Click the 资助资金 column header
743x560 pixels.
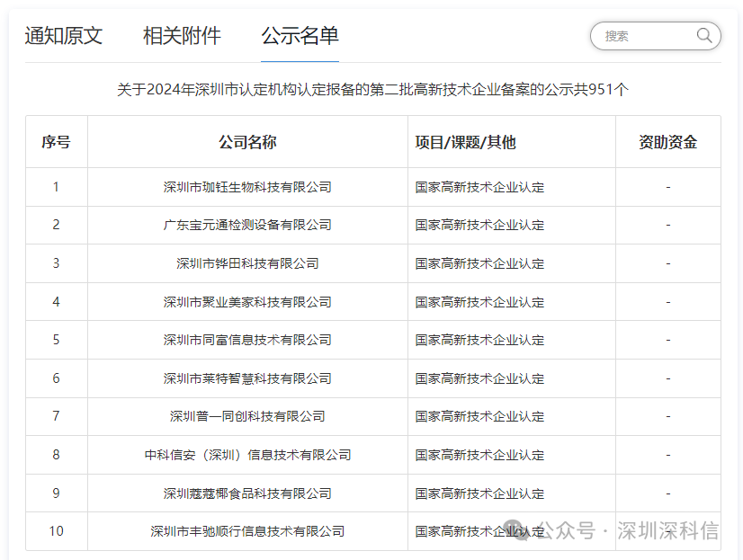668,141
